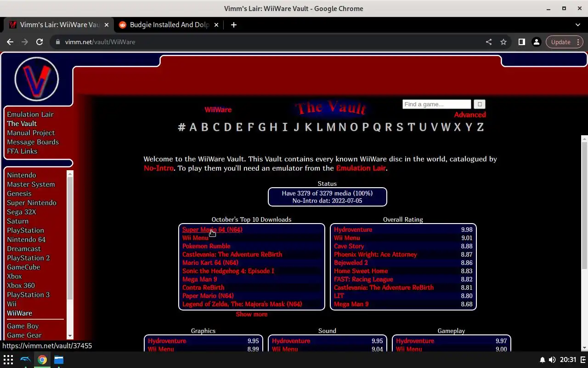Open FAST: Racing League rating entry

coord(363,279)
